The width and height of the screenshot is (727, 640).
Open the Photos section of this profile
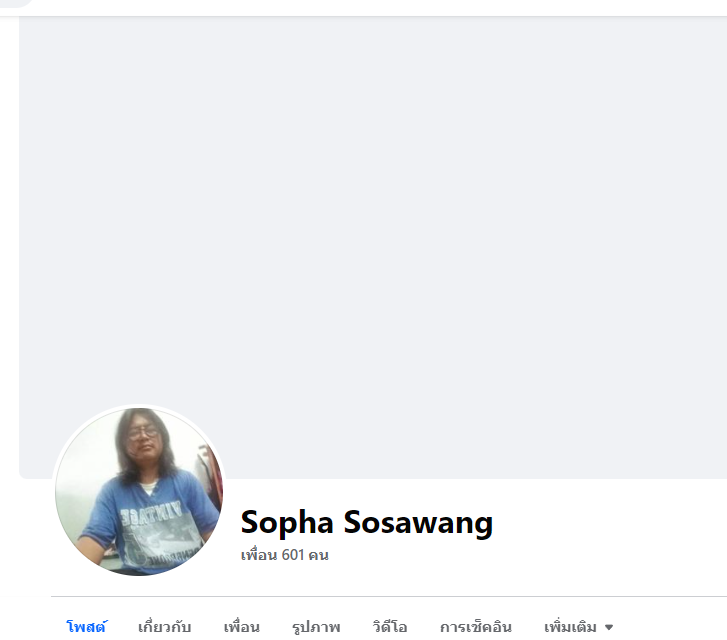click(x=316, y=627)
